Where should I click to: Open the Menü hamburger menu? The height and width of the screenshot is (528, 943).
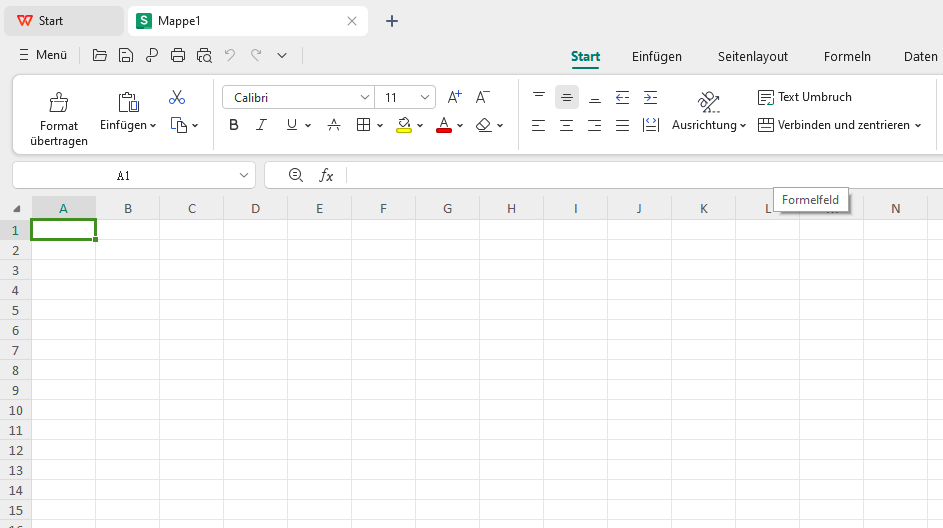pyautogui.click(x=42, y=55)
